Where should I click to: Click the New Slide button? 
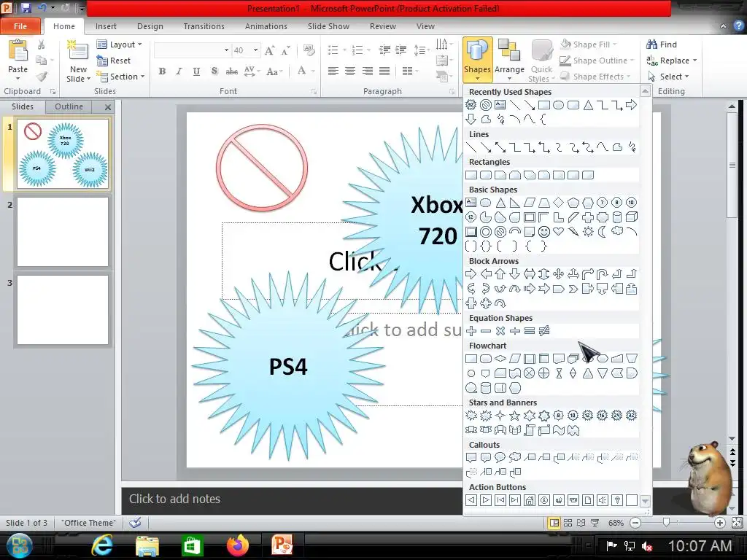78,61
